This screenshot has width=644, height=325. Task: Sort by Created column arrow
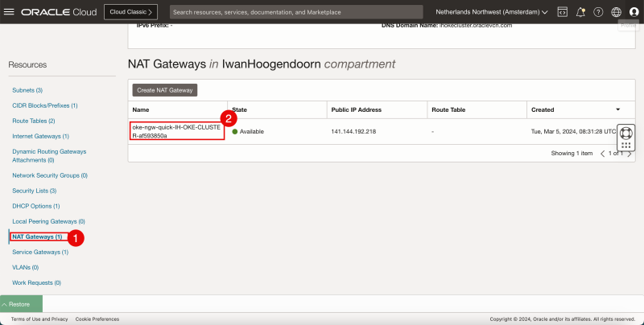point(617,109)
